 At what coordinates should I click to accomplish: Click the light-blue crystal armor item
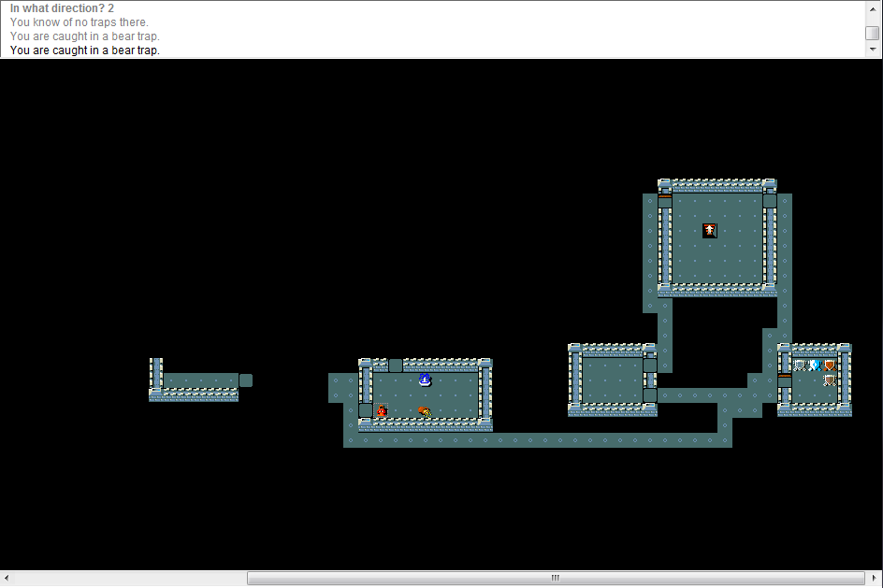pyautogui.click(x=815, y=366)
